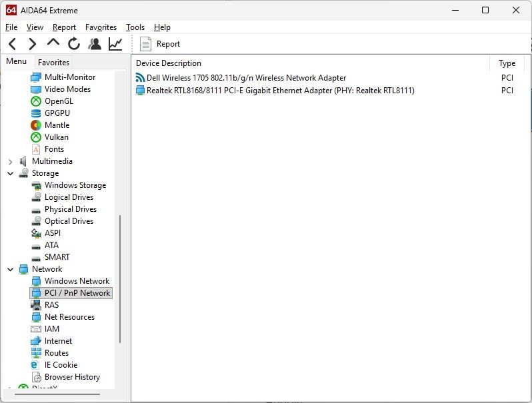Click the Browser History clock icon
This screenshot has width=532, height=403.
click(x=36, y=377)
